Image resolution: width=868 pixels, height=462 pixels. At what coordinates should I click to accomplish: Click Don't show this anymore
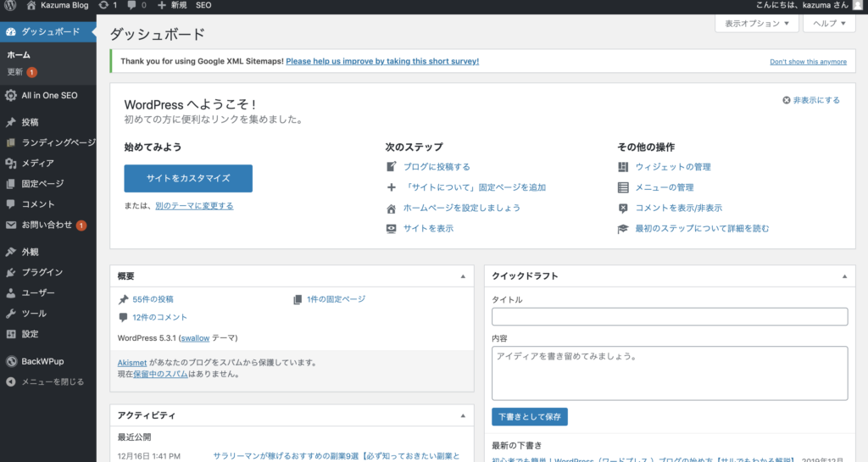tap(808, 62)
